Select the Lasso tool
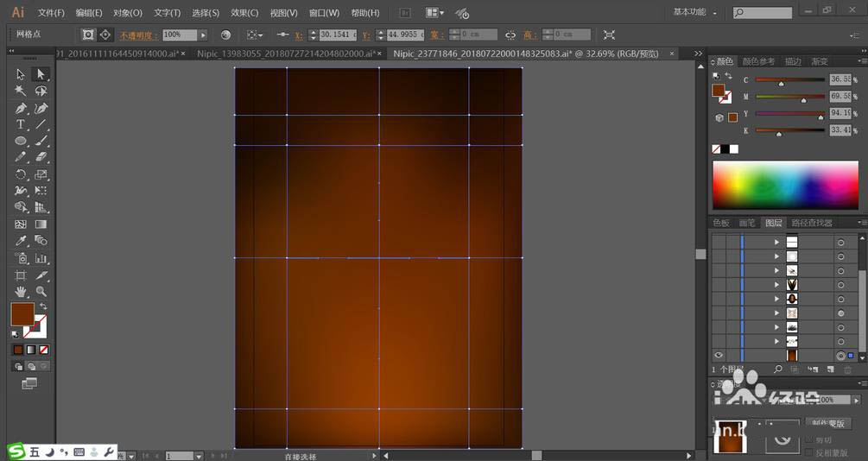 [x=41, y=91]
